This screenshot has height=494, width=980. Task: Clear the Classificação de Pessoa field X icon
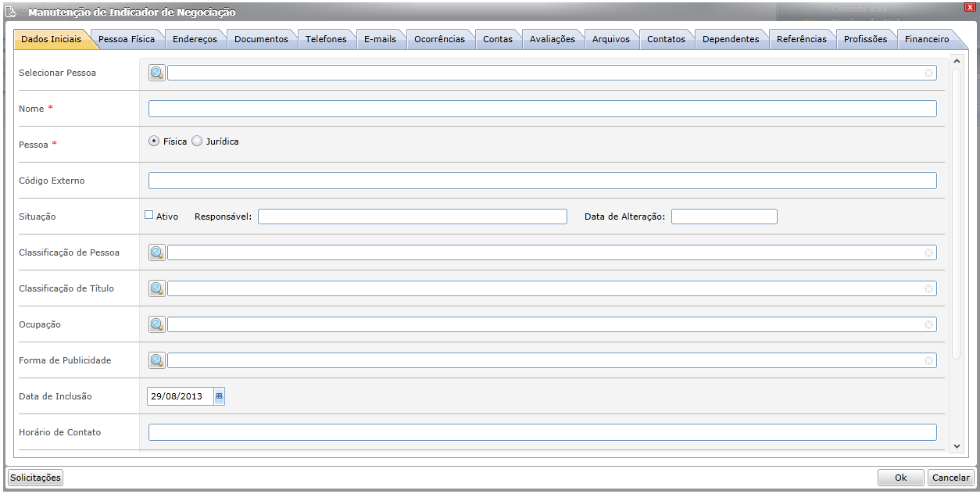[x=928, y=252]
